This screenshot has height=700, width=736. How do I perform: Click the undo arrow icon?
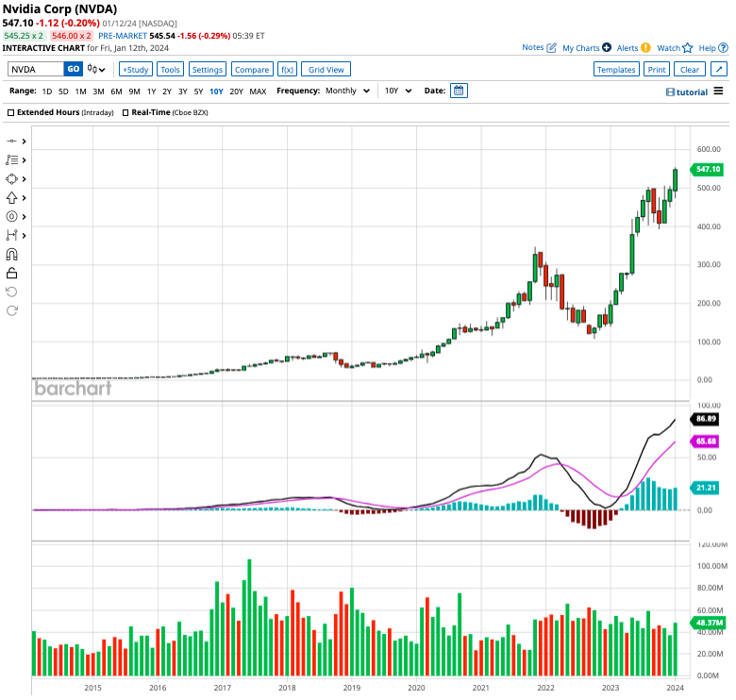(12, 292)
